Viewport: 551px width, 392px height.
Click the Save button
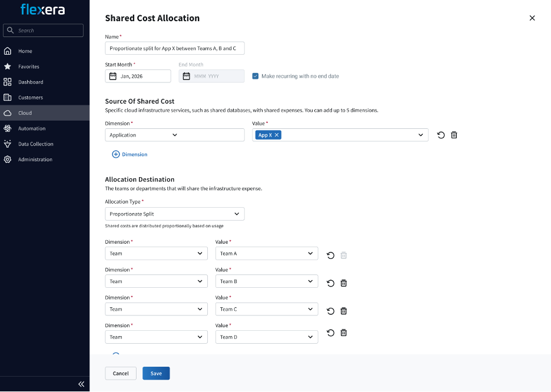click(156, 373)
